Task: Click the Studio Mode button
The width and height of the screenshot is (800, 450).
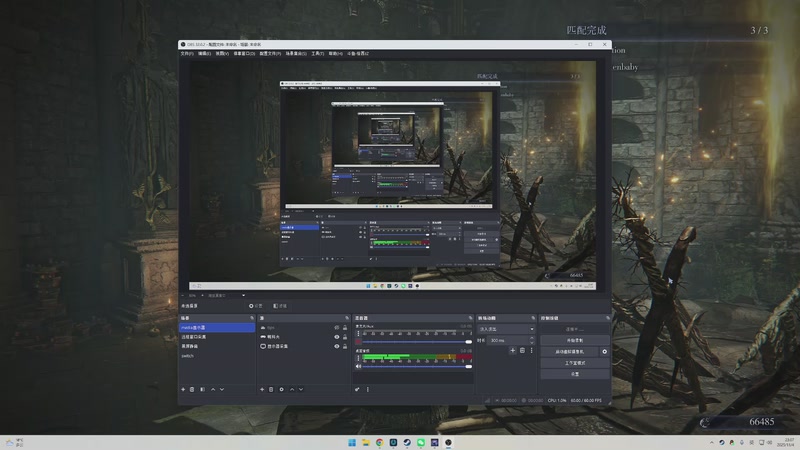Action: point(575,363)
